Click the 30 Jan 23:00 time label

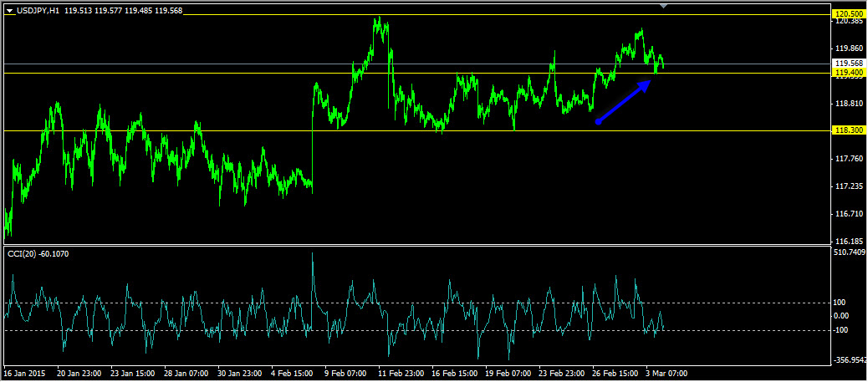coord(240,373)
